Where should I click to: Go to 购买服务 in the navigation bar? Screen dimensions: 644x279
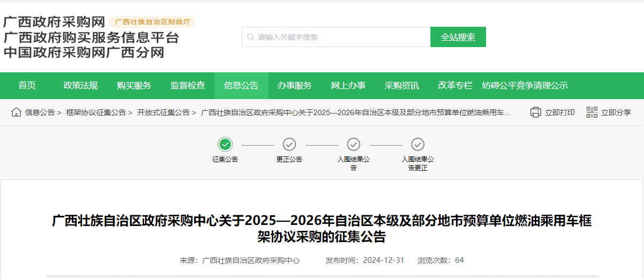tap(134, 86)
